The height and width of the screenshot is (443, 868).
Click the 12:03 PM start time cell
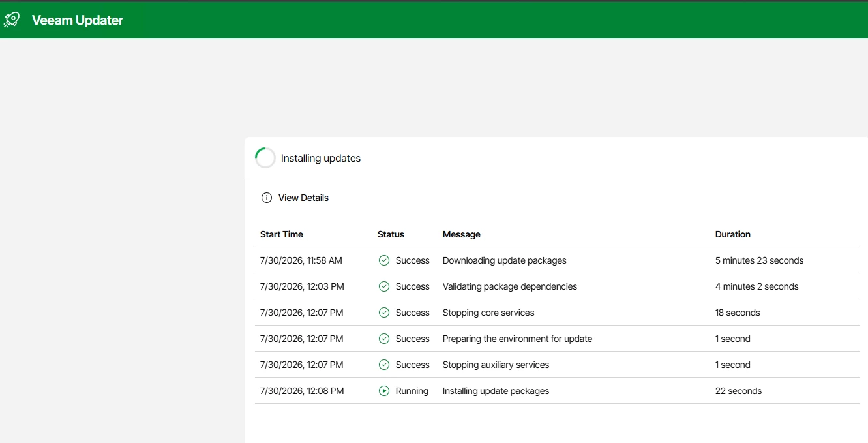click(302, 286)
